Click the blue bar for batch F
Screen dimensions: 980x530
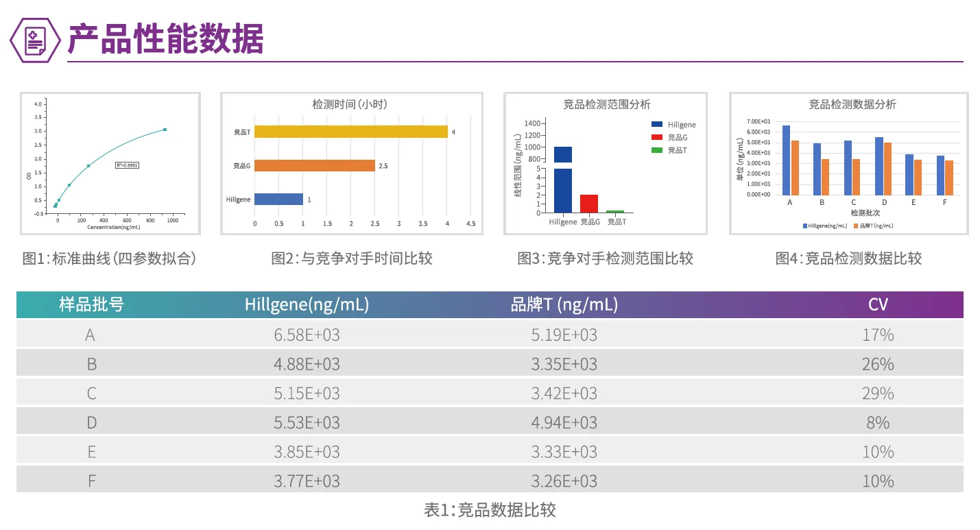940,175
